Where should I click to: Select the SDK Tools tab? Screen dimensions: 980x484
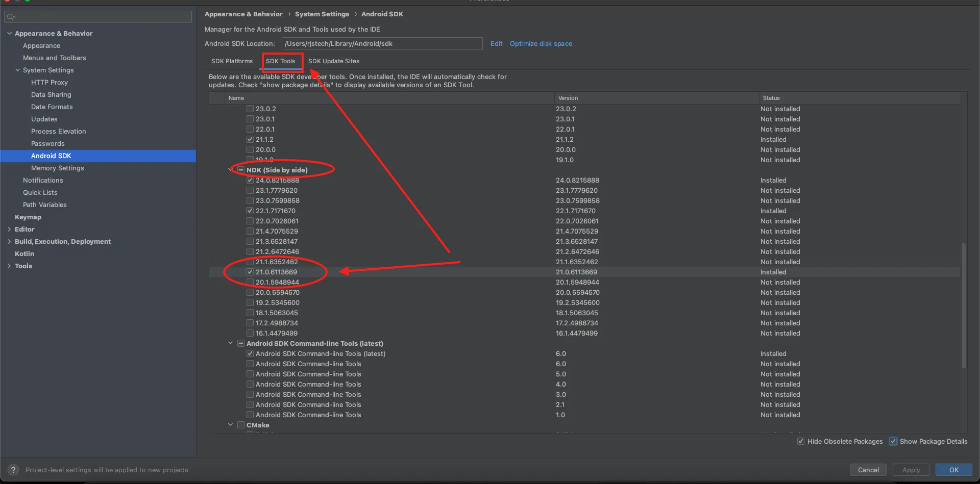280,61
